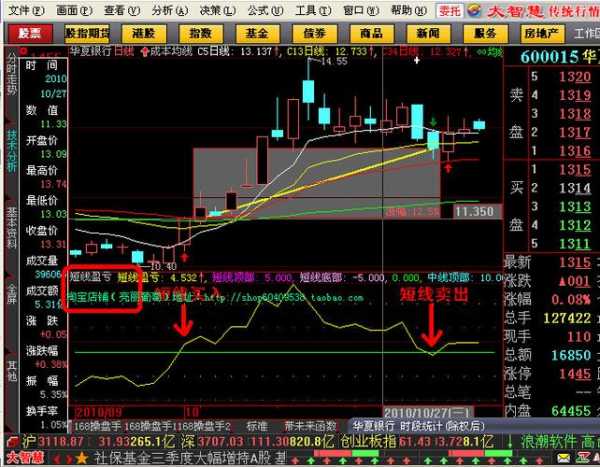
Task: Click the 600015 stock code header
Action: click(x=549, y=57)
